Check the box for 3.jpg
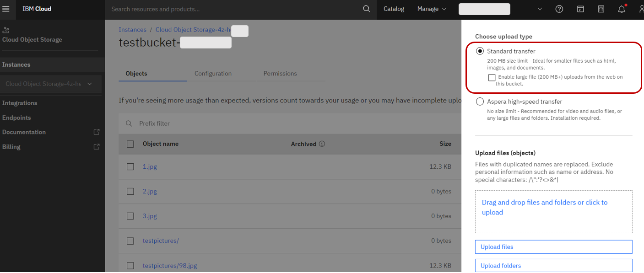Image resolution: width=644 pixels, height=273 pixels. [130, 216]
